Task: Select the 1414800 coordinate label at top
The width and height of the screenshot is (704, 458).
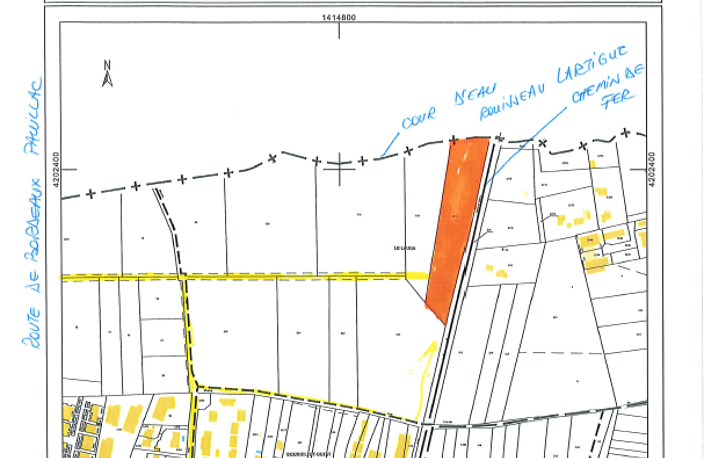Action: [339, 18]
